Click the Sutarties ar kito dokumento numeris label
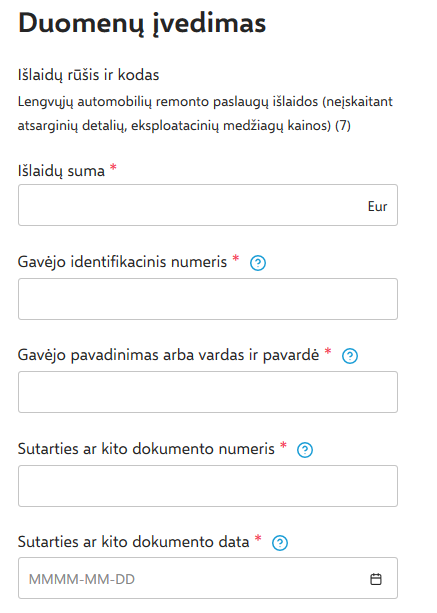437x613 pixels. coord(146,449)
